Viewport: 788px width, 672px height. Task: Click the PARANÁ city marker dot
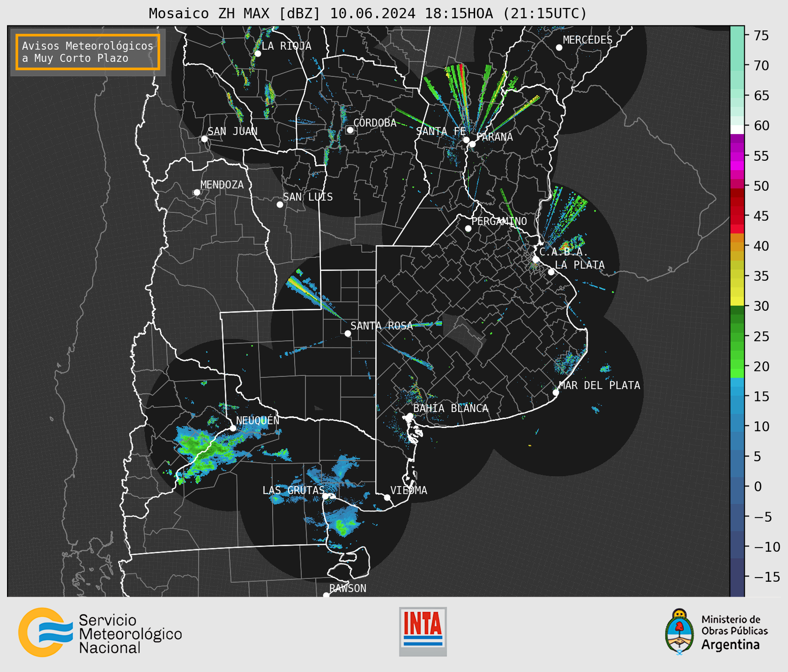pyautogui.click(x=472, y=144)
